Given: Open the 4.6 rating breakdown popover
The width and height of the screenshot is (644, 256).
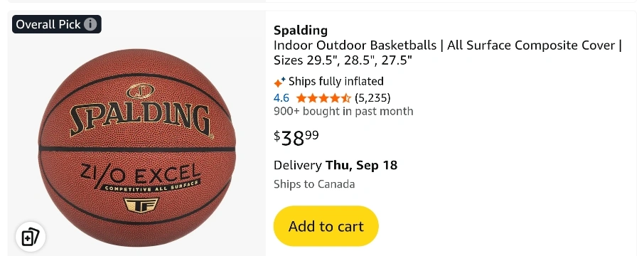Looking at the screenshot, I should pyautogui.click(x=281, y=98).
